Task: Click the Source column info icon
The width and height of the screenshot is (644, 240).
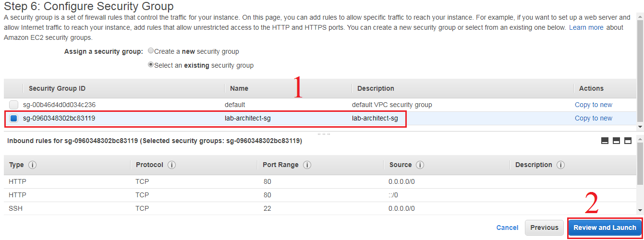Action: tap(420, 165)
